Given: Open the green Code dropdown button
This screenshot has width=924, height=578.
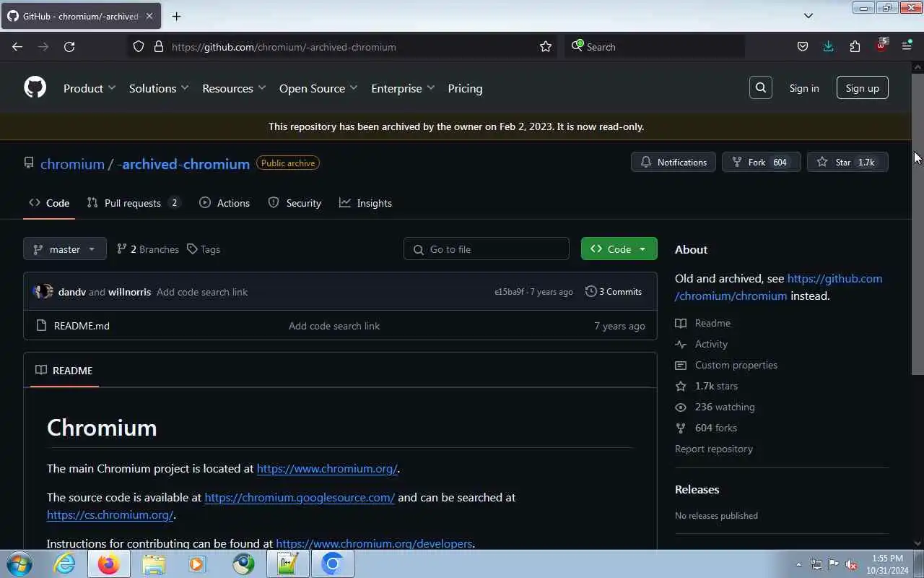Looking at the screenshot, I should pyautogui.click(x=619, y=249).
